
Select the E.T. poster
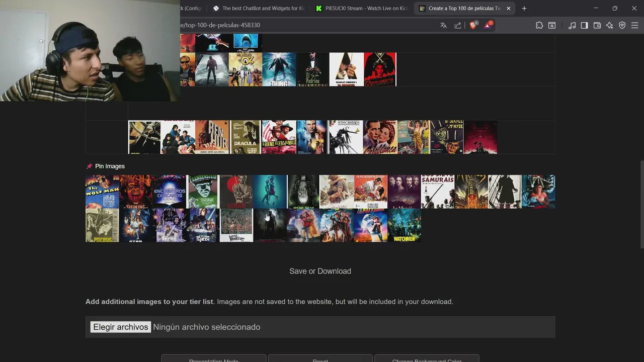[x=212, y=43]
